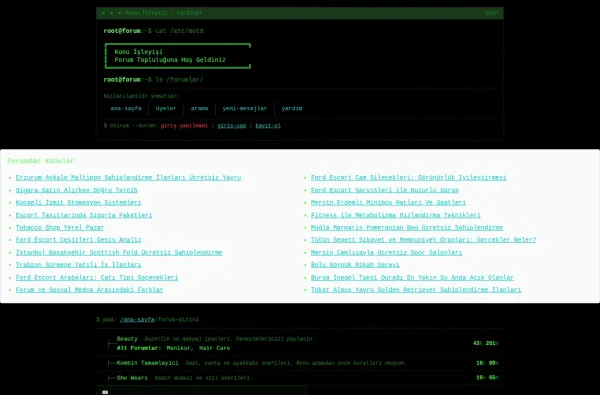The height and width of the screenshot is (395, 600).
Task: Go to the üyeler page
Action: click(x=166, y=108)
